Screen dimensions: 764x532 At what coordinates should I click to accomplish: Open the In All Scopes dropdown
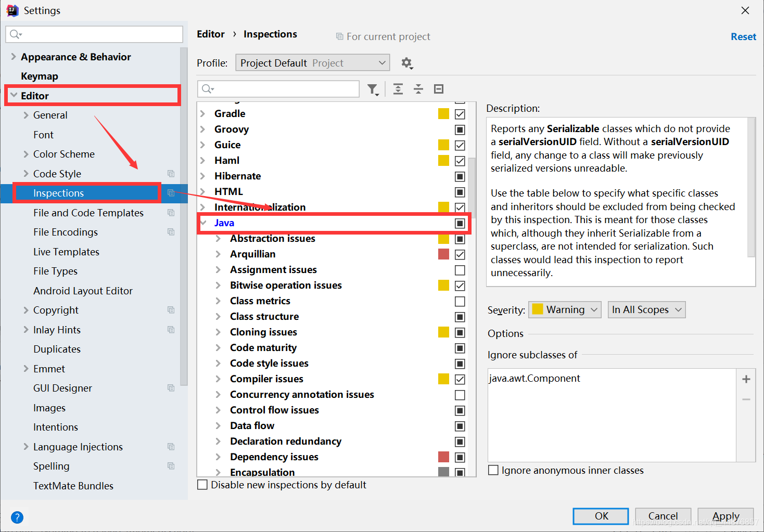pyautogui.click(x=646, y=309)
